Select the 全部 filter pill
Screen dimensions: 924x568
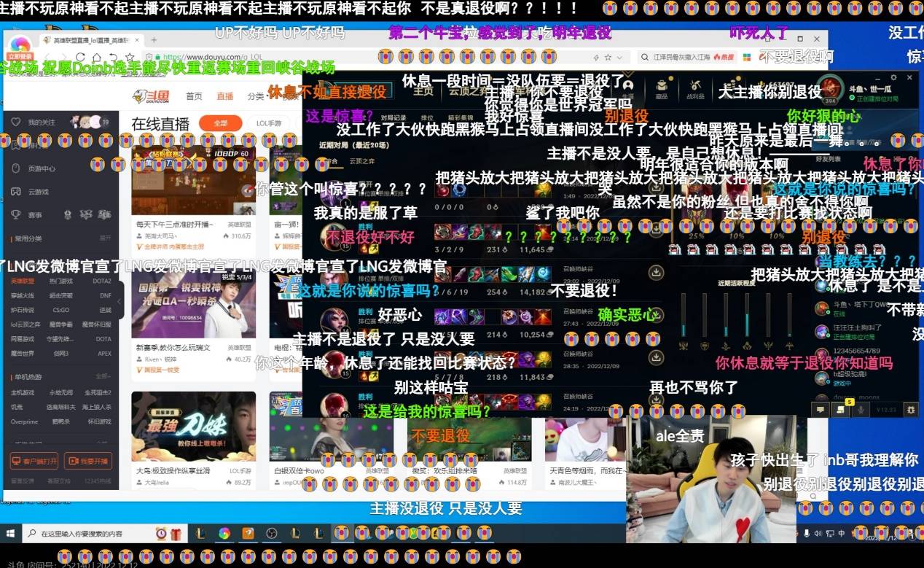(220, 123)
